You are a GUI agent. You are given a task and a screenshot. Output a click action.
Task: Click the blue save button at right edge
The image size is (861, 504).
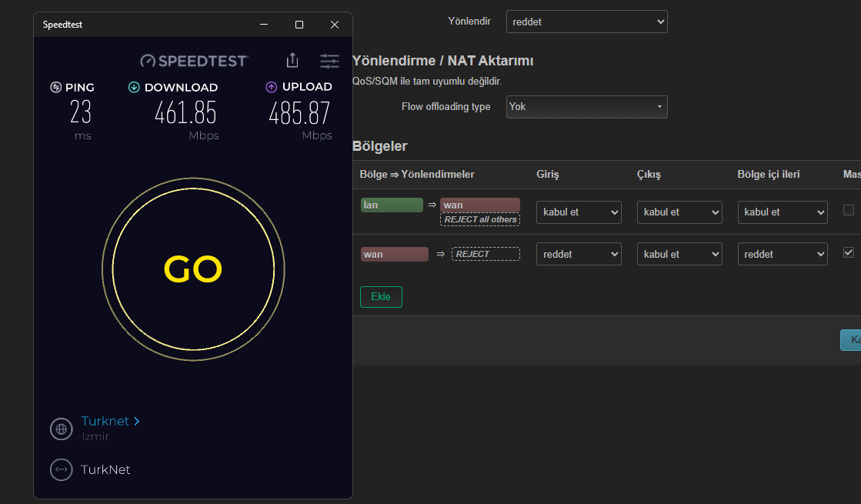click(x=851, y=340)
